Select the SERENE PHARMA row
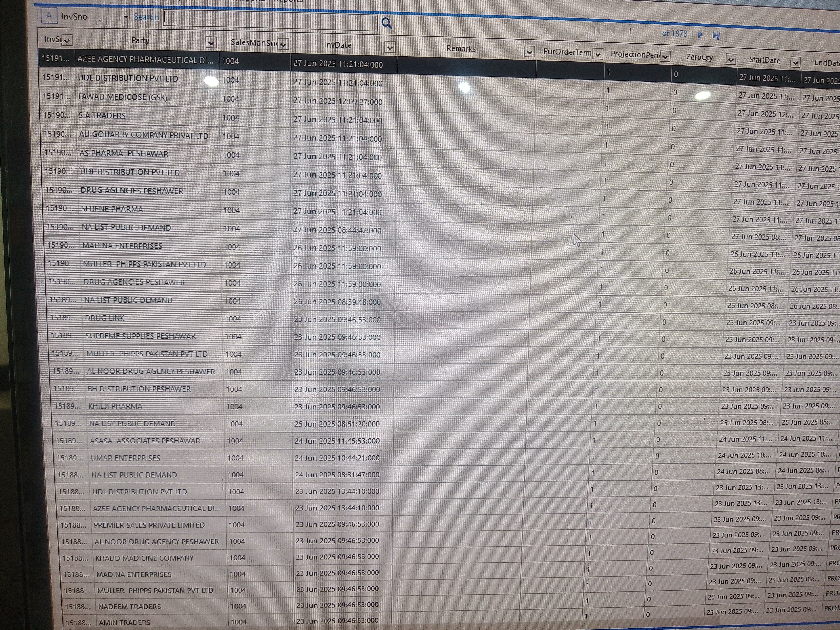 tap(112, 209)
